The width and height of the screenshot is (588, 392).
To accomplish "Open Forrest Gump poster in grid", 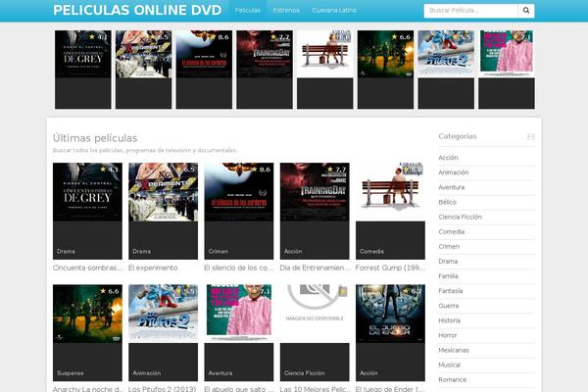I will click(x=390, y=211).
